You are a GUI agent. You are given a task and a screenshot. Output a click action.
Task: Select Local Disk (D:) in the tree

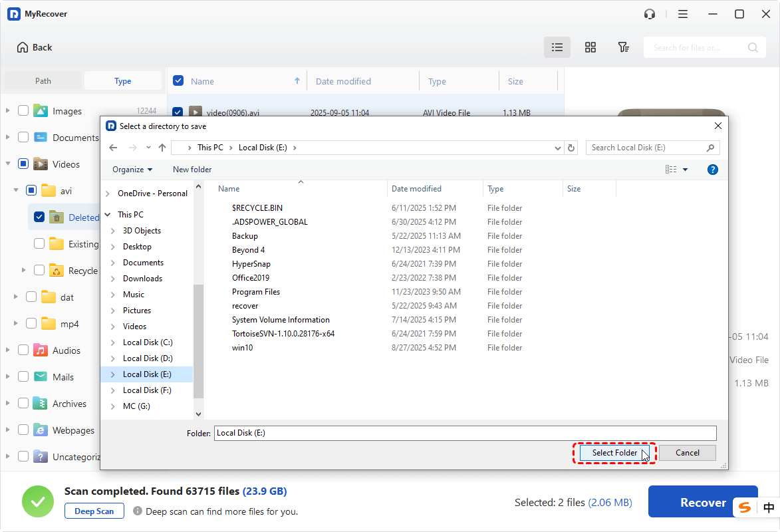pos(148,358)
